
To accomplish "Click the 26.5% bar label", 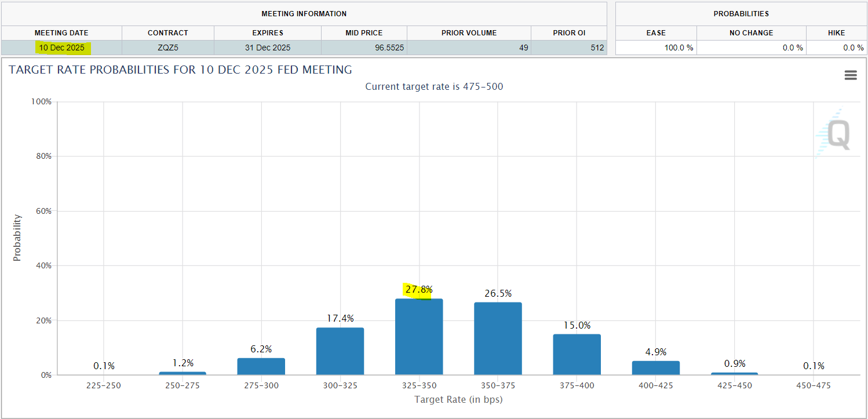I will pos(498,294).
